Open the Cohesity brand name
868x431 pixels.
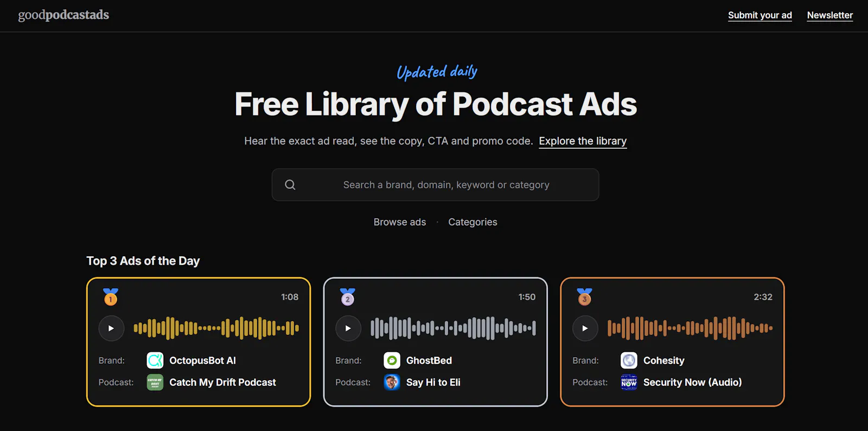click(x=664, y=360)
